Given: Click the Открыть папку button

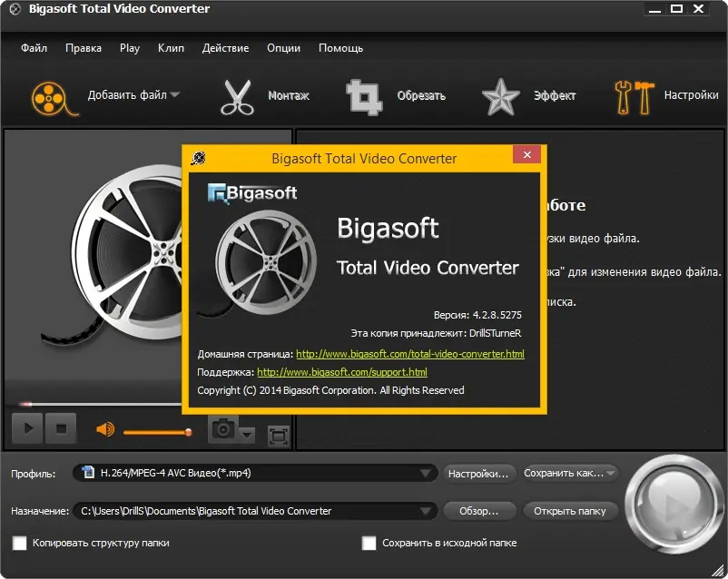Looking at the screenshot, I should (x=570, y=511).
